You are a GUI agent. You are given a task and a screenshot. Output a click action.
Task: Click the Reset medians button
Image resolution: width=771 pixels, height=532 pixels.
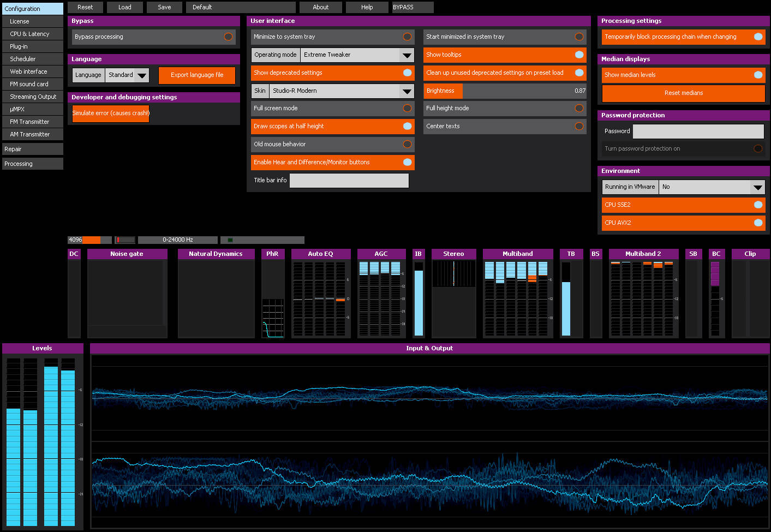(684, 93)
